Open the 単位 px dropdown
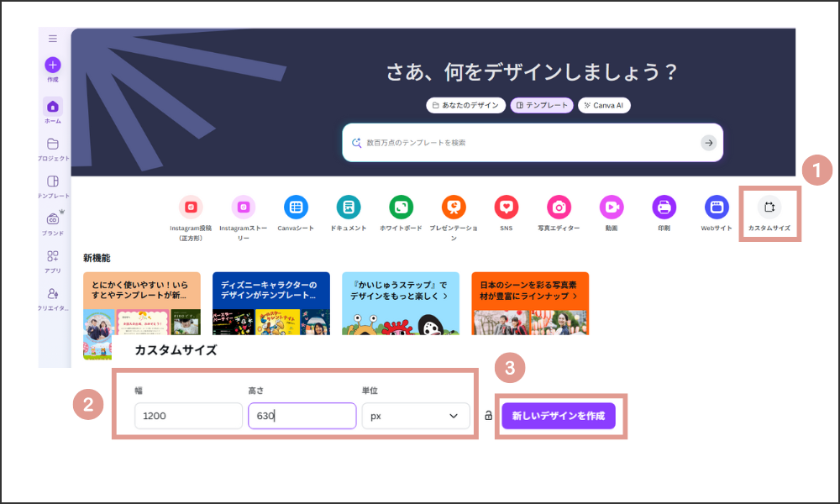The width and height of the screenshot is (840, 504). point(416,416)
